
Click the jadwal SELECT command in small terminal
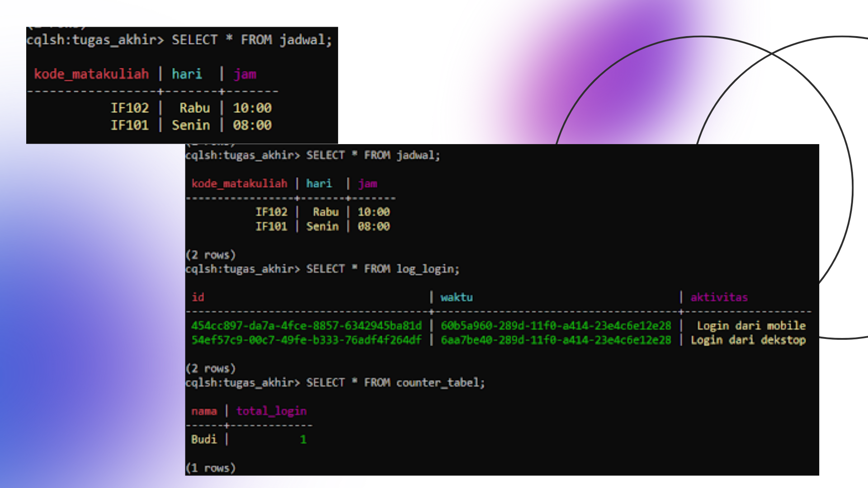pyautogui.click(x=179, y=40)
